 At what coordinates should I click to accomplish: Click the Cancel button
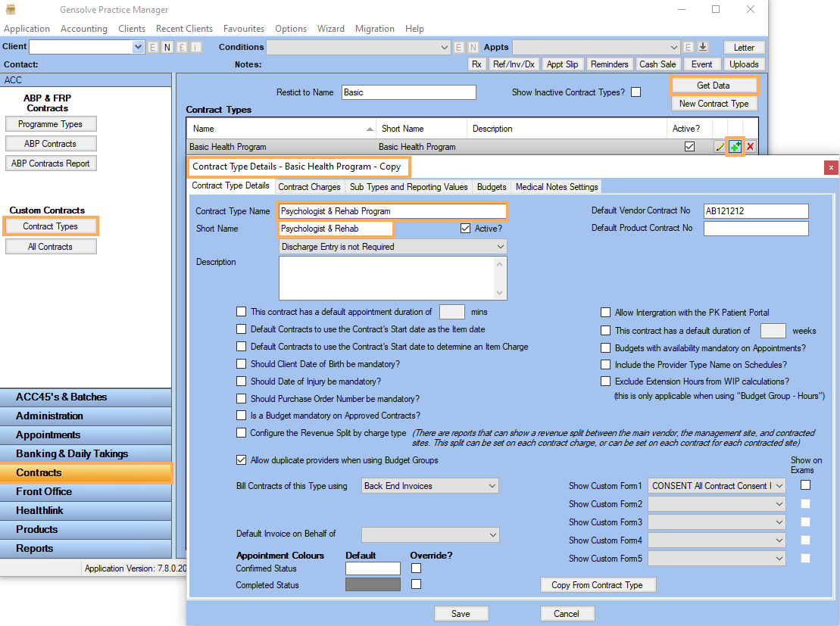pyautogui.click(x=567, y=614)
